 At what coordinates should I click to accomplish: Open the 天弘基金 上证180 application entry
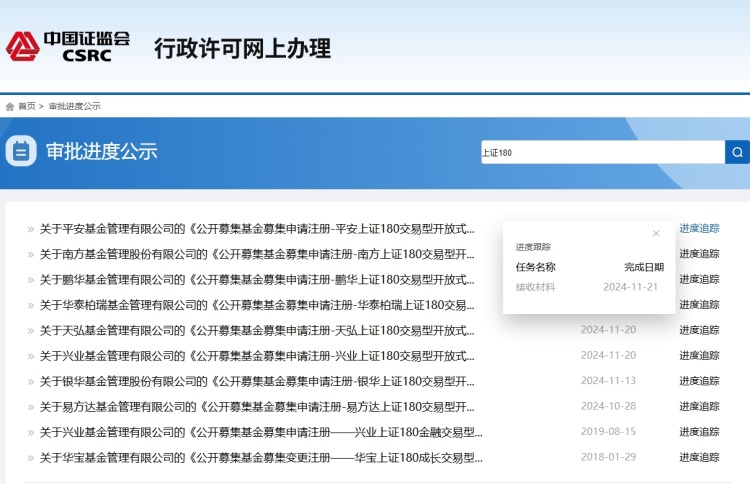click(257, 330)
